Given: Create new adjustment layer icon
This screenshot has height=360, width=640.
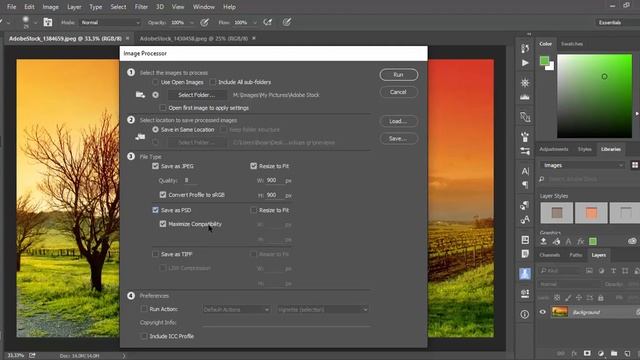Looking at the screenshot, I should (x=601, y=353).
